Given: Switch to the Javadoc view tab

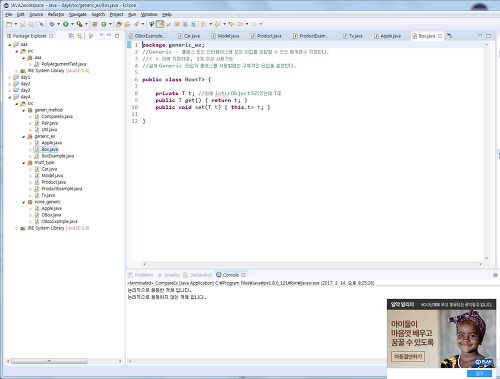Looking at the screenshot, I should [x=169, y=275].
